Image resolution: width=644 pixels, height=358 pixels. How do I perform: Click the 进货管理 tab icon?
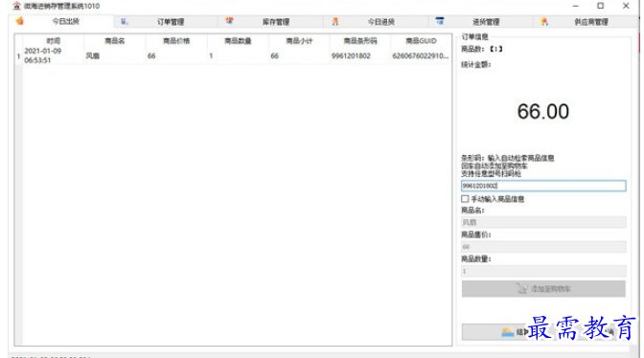click(440, 21)
